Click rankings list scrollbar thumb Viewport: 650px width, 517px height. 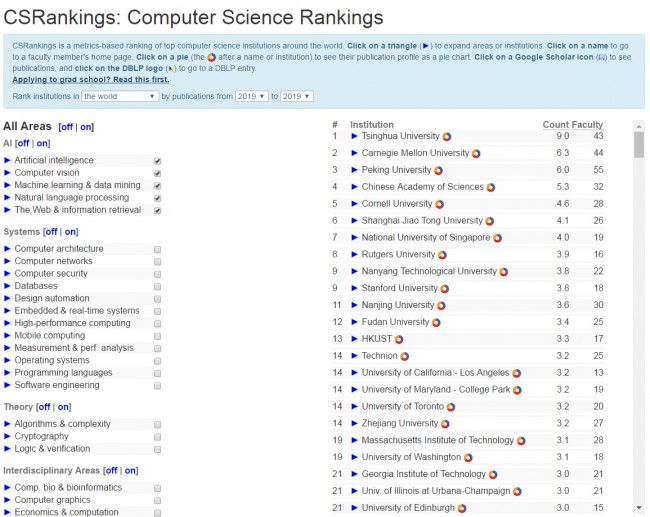click(x=639, y=145)
